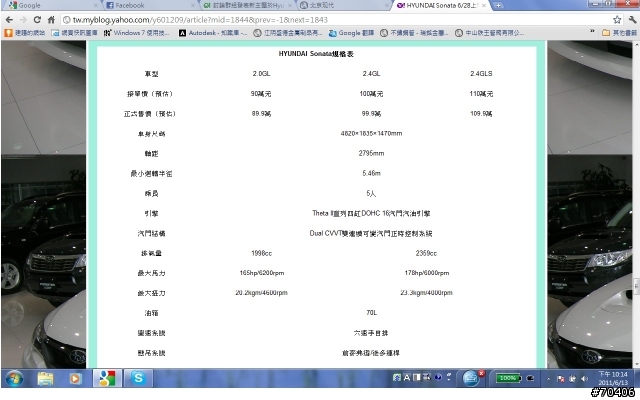This screenshot has width=640, height=400.
Task: Click the 109.9萬 price cell
Action: (x=481, y=113)
